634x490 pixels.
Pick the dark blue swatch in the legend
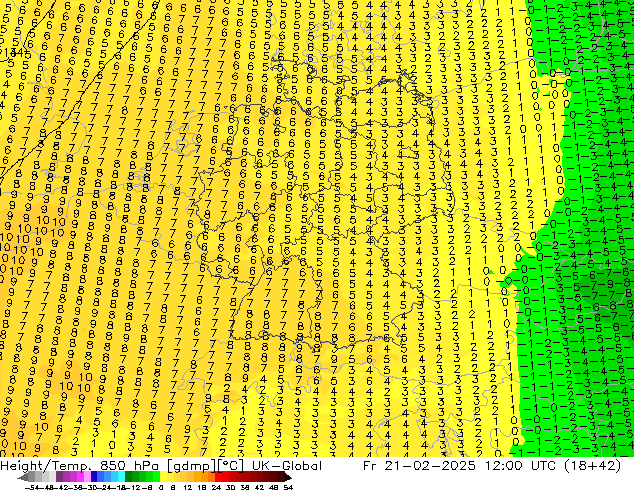click(94, 477)
